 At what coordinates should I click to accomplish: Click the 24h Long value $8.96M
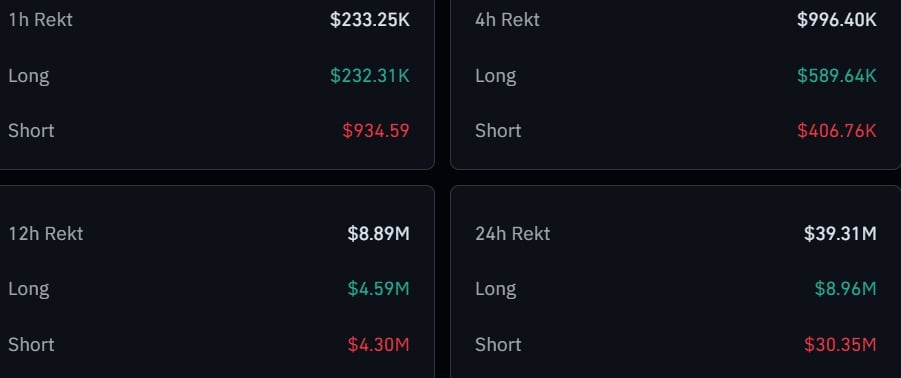tap(846, 289)
